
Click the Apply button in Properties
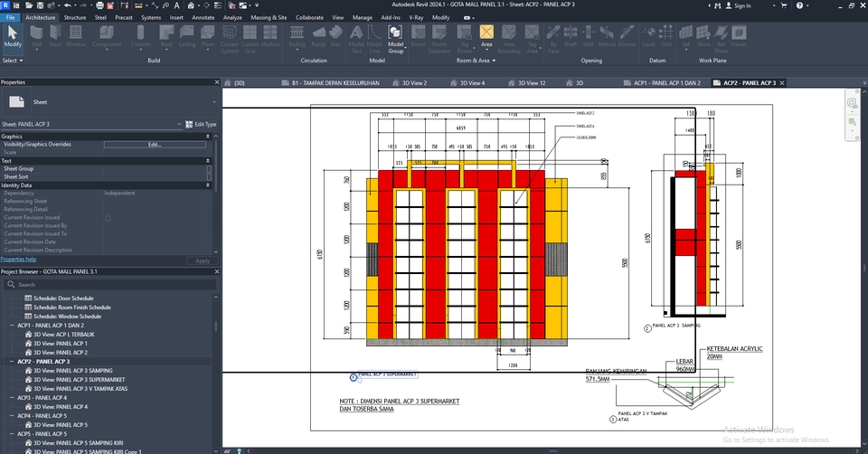[x=203, y=260]
